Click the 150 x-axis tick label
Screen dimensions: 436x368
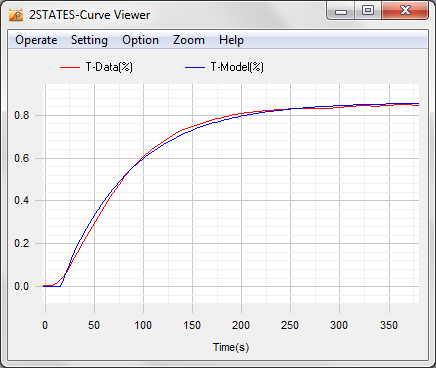(192, 325)
